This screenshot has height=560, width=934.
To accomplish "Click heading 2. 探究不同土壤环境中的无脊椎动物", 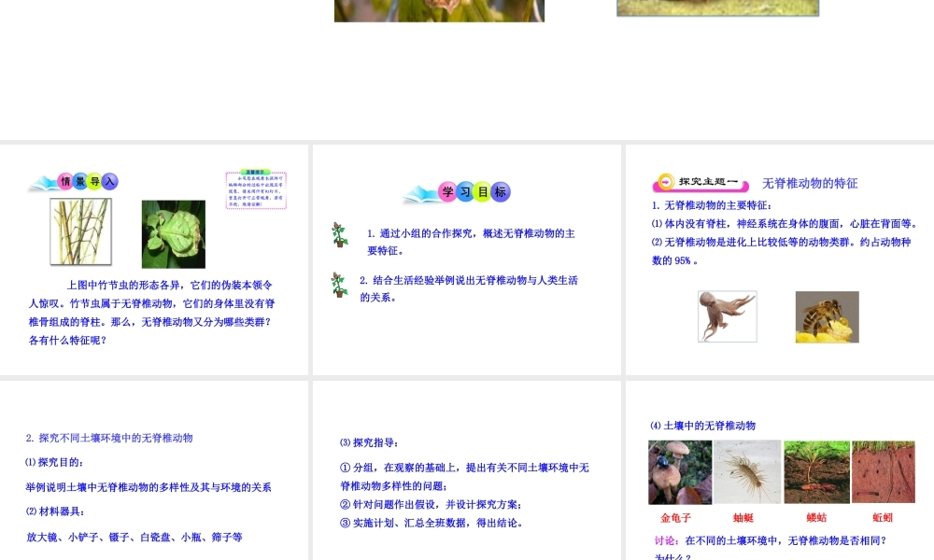I will click(109, 438).
